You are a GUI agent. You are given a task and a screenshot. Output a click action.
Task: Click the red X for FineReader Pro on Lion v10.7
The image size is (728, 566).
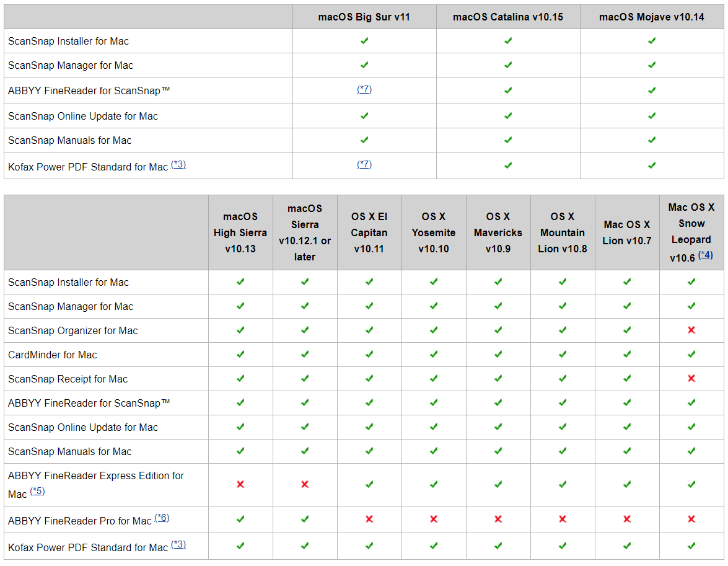[x=627, y=519]
